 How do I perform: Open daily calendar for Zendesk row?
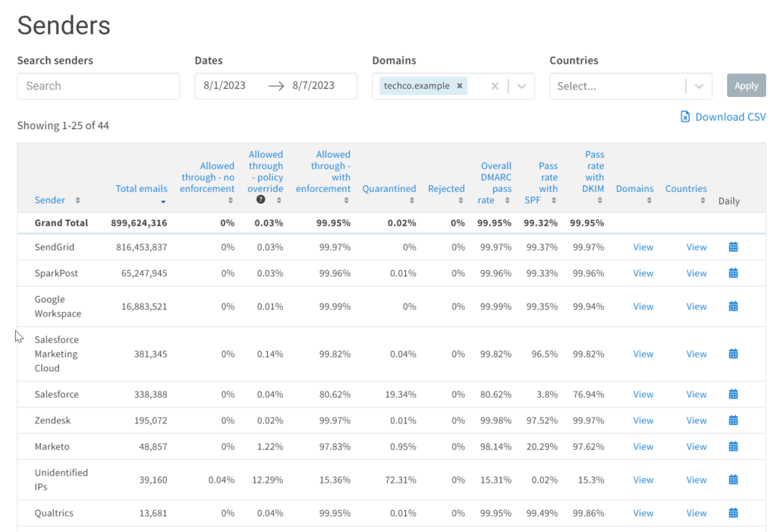[x=734, y=420]
